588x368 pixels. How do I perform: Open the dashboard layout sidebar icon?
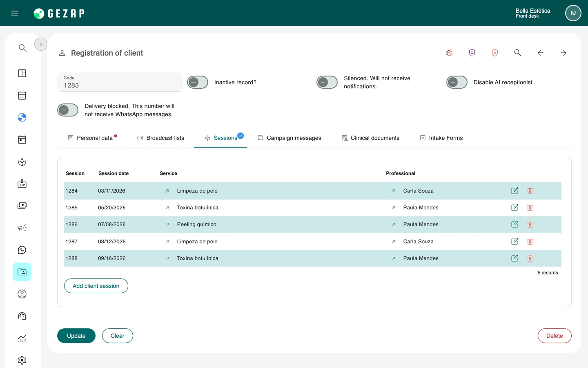point(22,73)
